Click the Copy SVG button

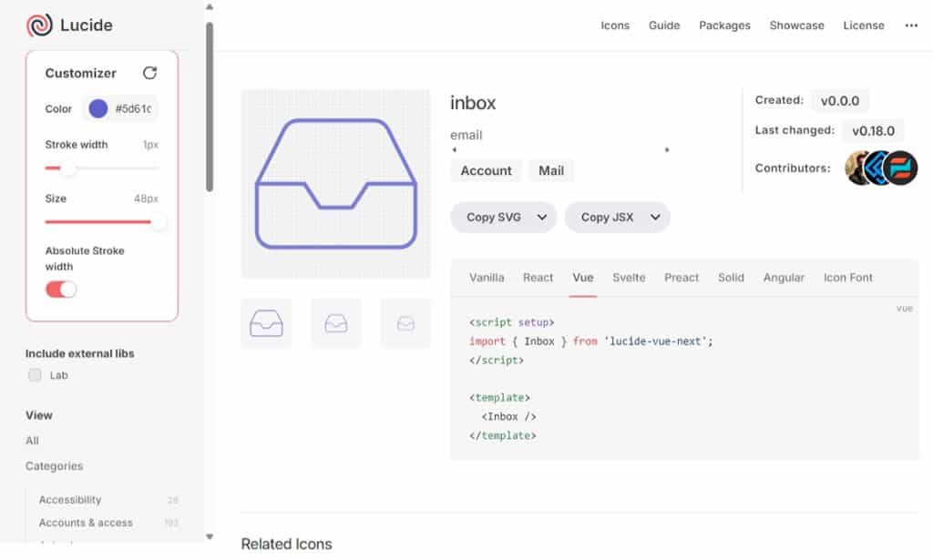493,217
